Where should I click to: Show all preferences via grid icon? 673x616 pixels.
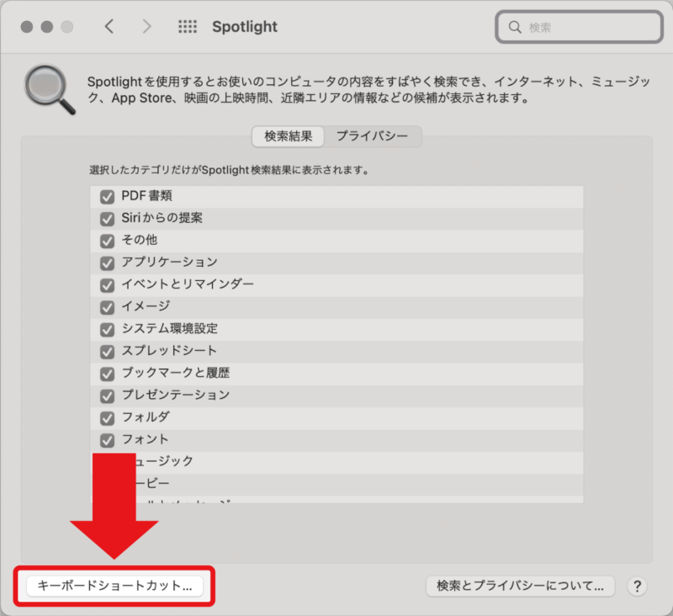(188, 27)
